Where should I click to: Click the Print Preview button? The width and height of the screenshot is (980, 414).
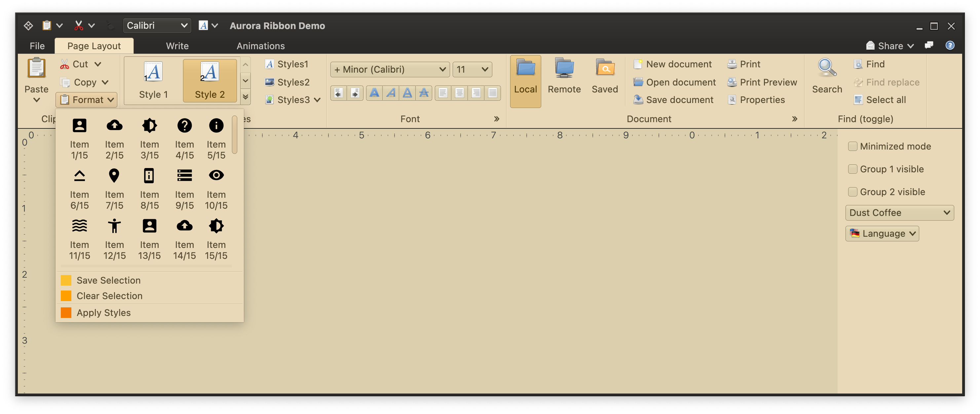tap(762, 83)
